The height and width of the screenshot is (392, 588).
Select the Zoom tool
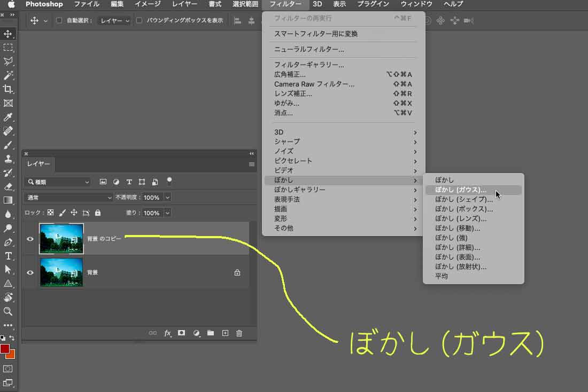(x=8, y=311)
